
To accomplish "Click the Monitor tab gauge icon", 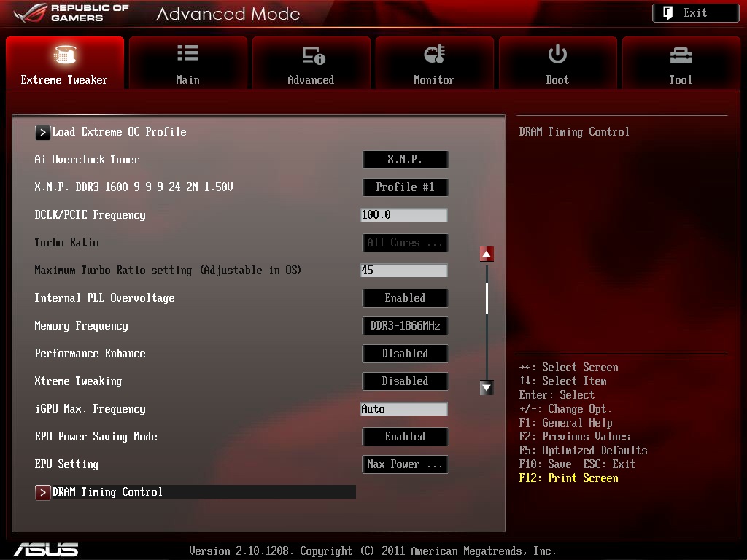I will 435,54.
